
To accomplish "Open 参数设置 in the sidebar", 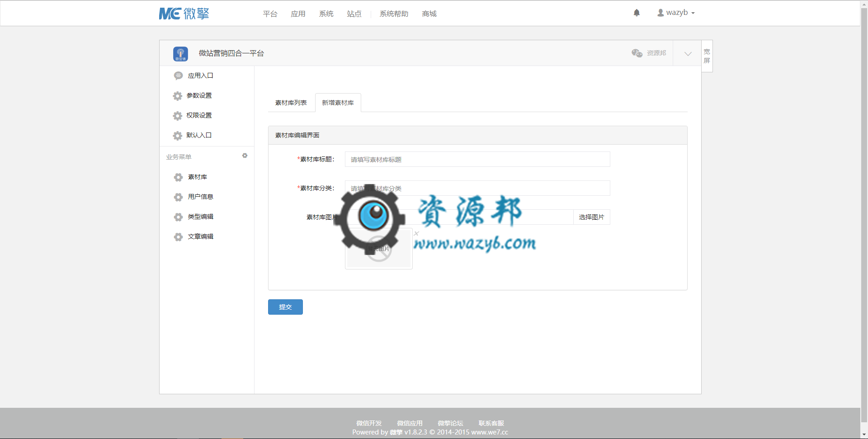I will tap(199, 96).
